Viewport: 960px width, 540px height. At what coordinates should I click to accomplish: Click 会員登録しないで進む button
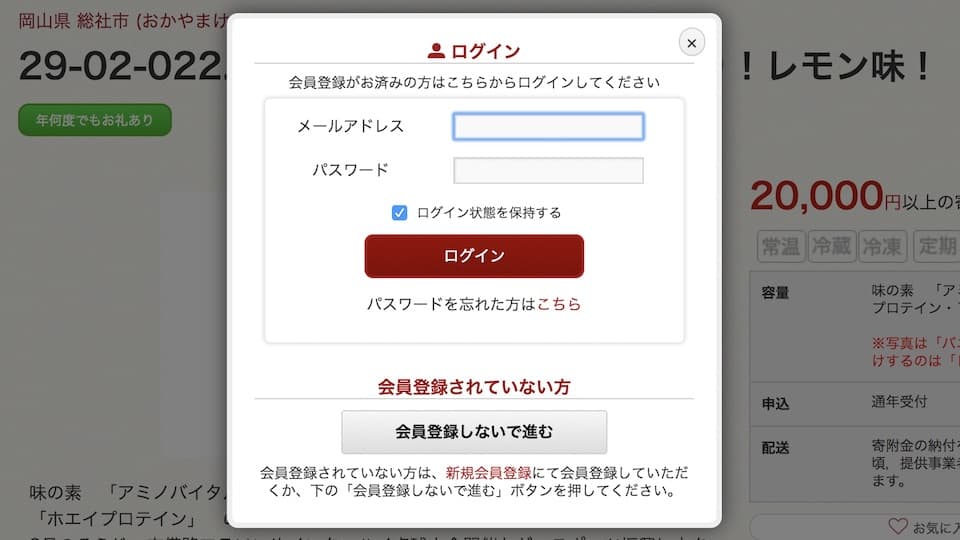[474, 432]
